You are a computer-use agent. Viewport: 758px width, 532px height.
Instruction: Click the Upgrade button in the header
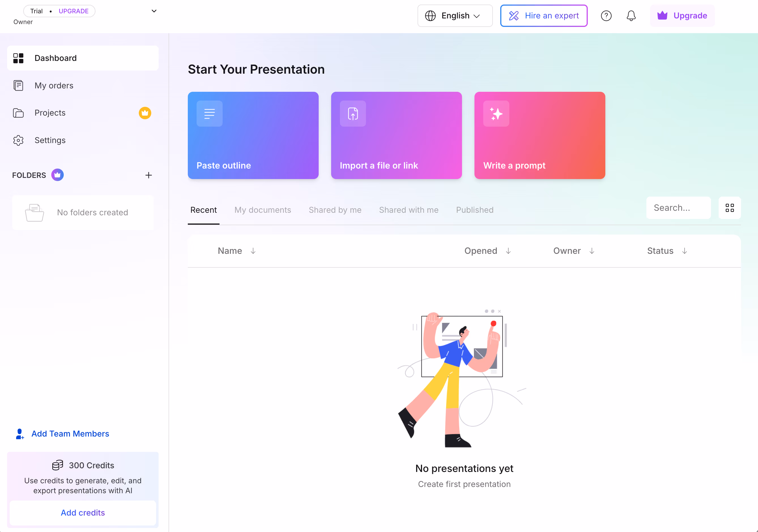coord(682,16)
